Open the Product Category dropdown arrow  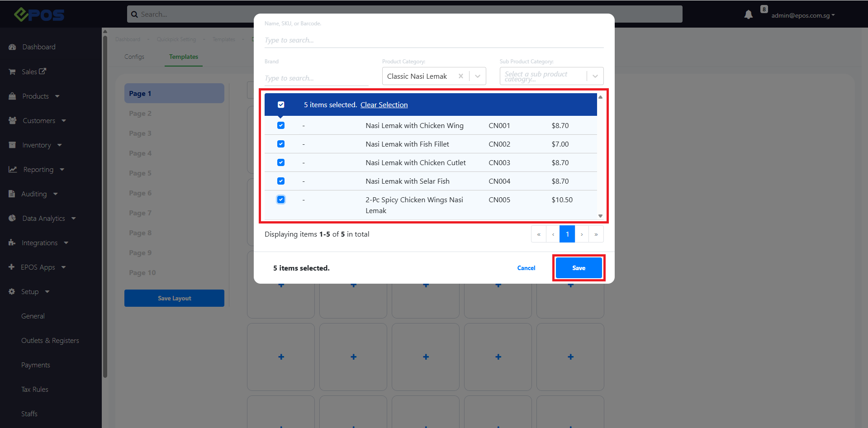coord(478,76)
